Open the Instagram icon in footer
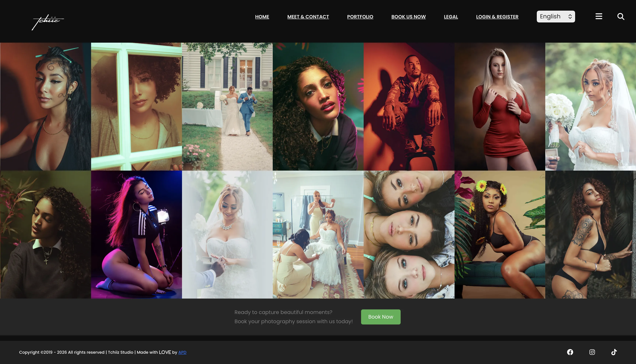Viewport: 636px width, 364px height. coord(592,352)
